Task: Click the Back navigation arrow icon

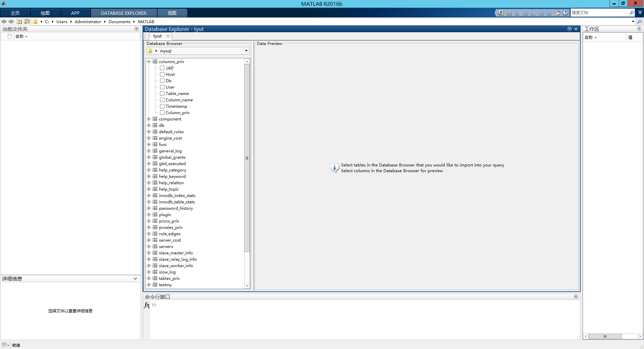Action: [4, 21]
